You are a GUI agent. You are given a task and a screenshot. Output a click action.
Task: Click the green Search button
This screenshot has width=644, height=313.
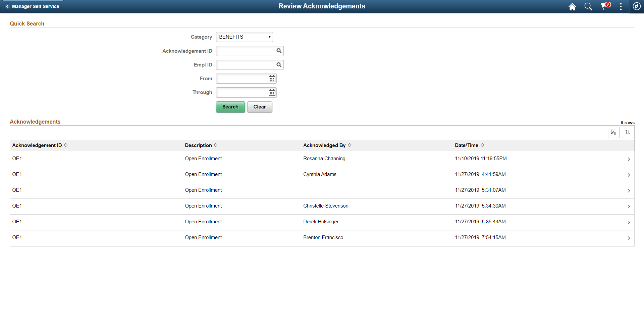[230, 107]
